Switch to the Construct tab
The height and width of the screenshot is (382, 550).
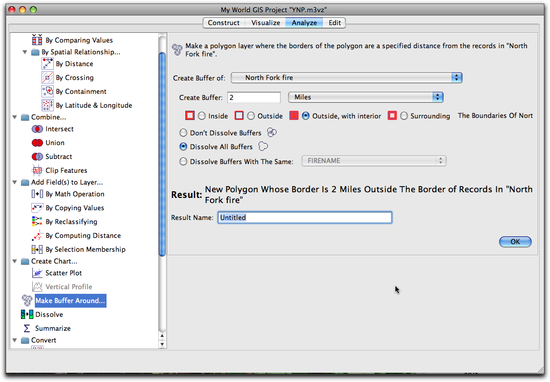(x=224, y=23)
